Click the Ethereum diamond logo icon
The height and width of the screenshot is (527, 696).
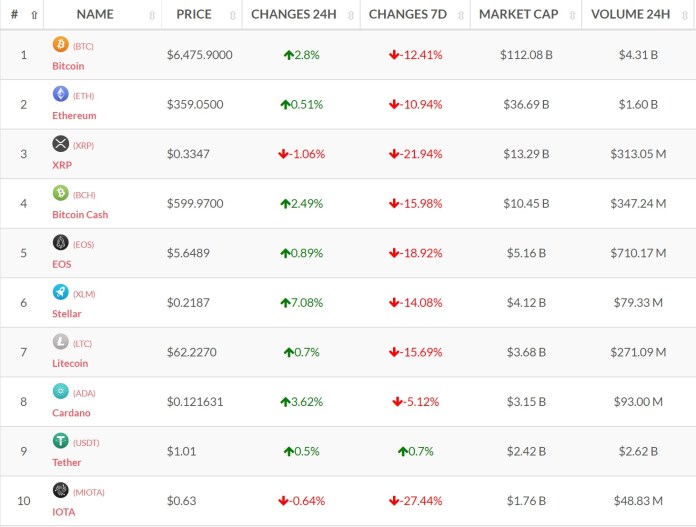61,94
